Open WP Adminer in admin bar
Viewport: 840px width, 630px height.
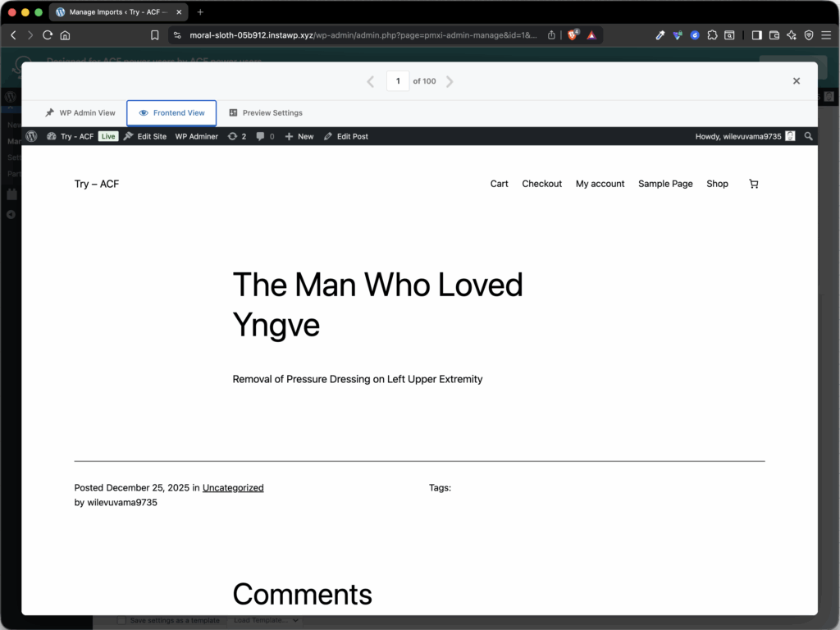[197, 137]
